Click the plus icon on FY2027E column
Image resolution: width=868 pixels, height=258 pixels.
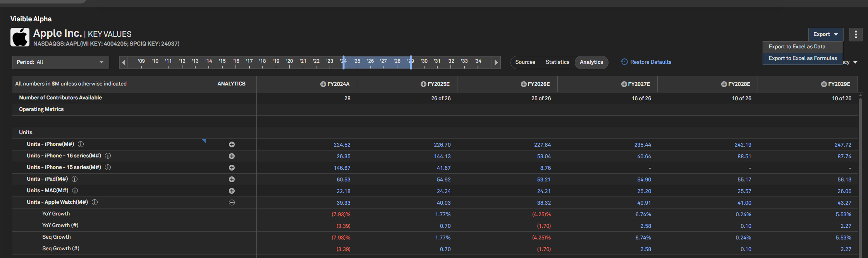tap(624, 84)
